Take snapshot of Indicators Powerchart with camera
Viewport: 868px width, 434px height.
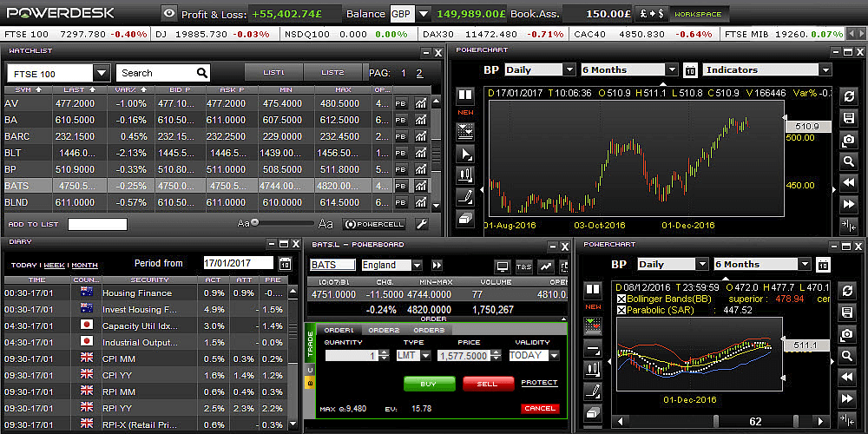pyautogui.click(x=847, y=140)
